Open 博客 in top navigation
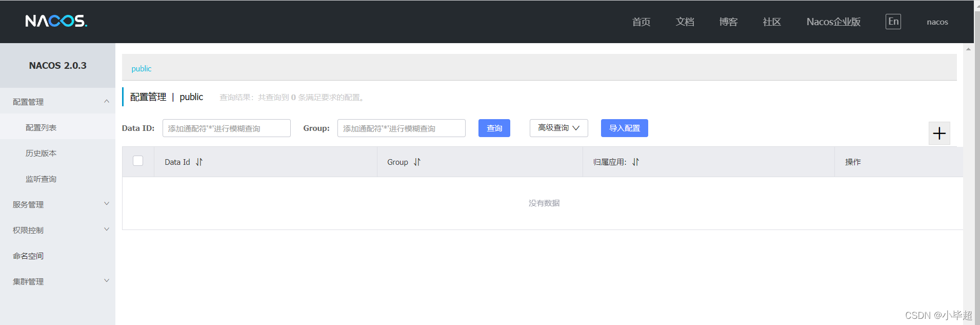This screenshot has width=980, height=325. click(x=728, y=22)
